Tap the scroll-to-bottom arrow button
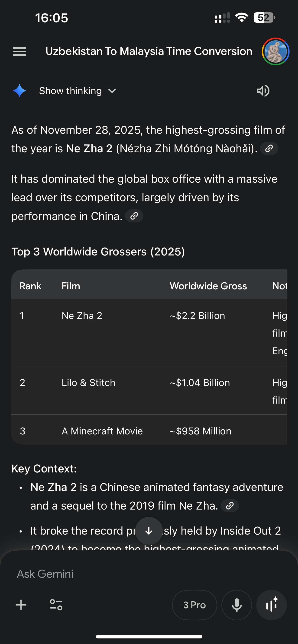This screenshot has width=298, height=644. (149, 531)
